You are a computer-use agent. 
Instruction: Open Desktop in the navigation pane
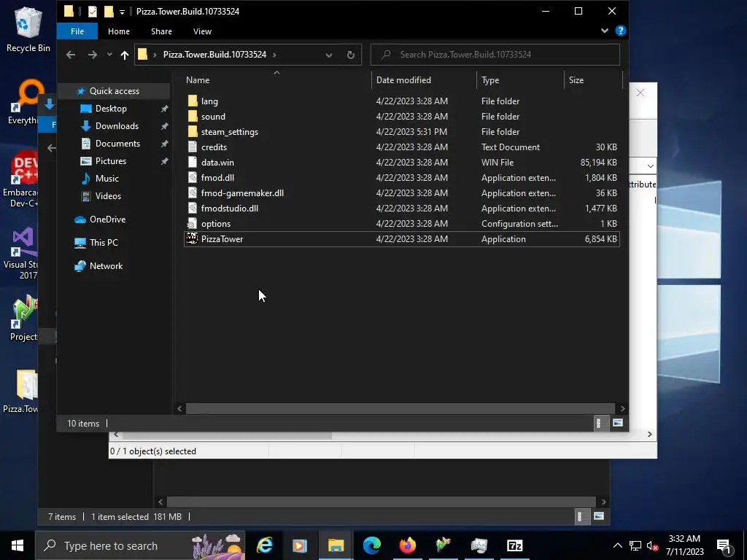coord(111,109)
